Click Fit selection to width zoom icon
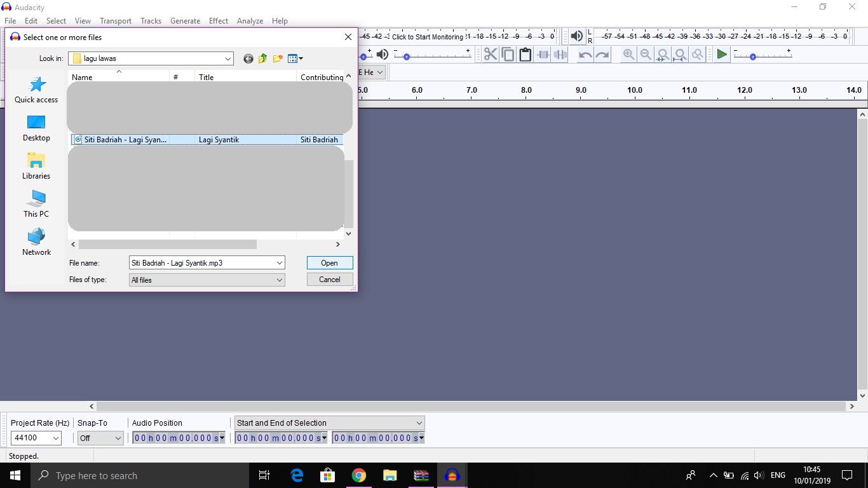868x488 pixels. pos(663,55)
